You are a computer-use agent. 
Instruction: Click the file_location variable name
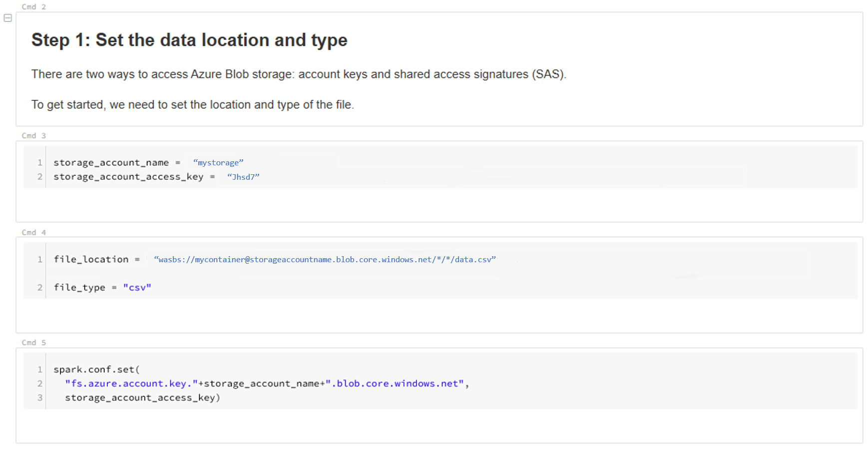coord(91,260)
